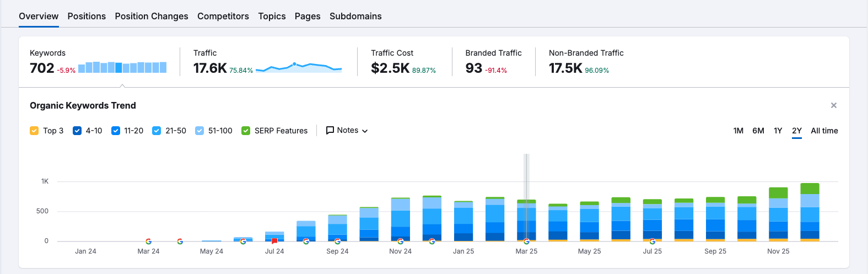Close the Organic Keywords Trend panel
The height and width of the screenshot is (274, 868).
click(833, 105)
